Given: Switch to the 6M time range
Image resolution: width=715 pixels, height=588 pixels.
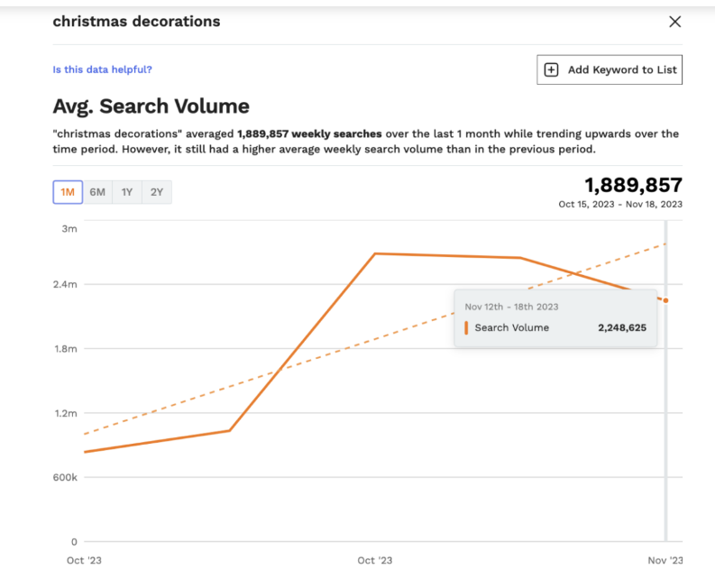Looking at the screenshot, I should (97, 192).
